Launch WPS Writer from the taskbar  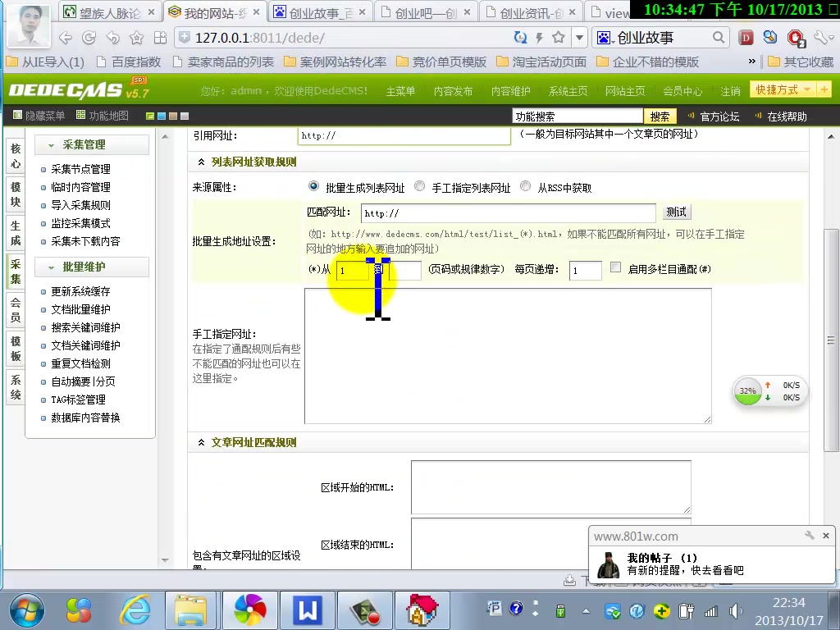307,611
